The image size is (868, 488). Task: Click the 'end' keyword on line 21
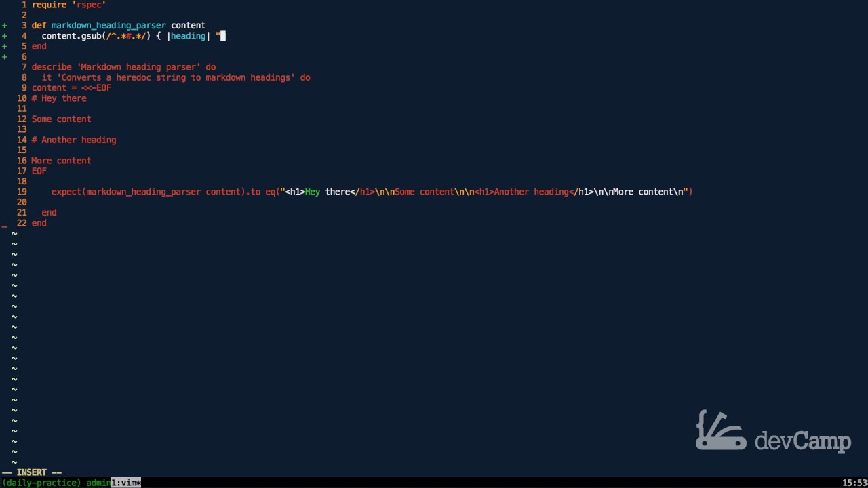click(49, 213)
